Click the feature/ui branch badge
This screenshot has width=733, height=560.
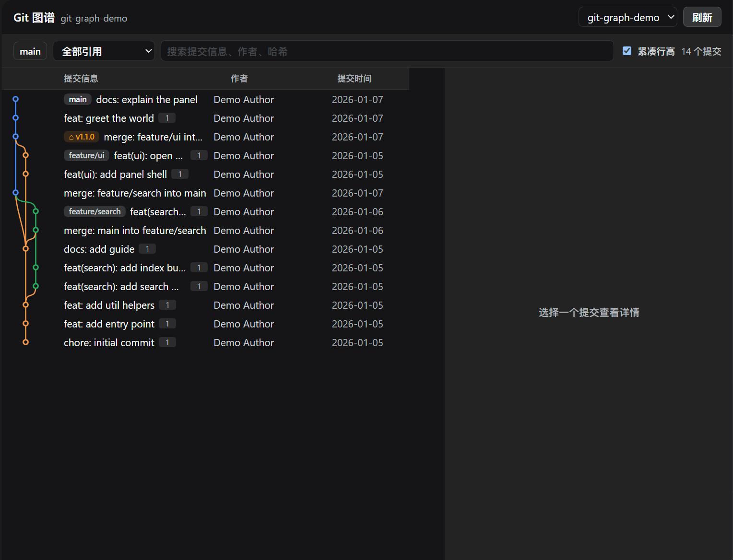click(x=86, y=156)
